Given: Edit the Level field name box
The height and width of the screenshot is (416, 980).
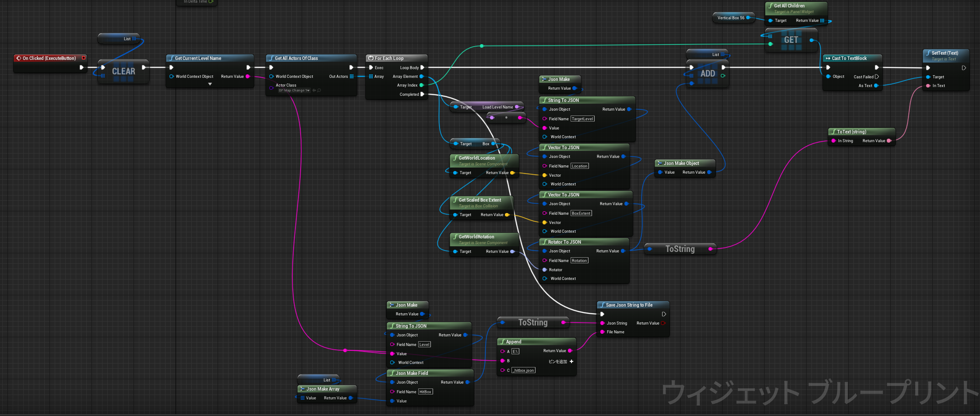Looking at the screenshot, I should click(424, 345).
